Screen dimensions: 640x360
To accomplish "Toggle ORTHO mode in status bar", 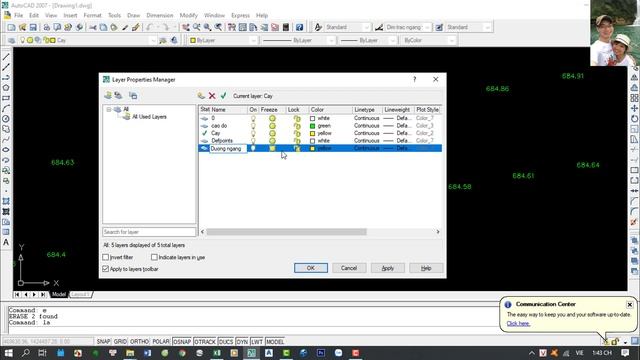I will pos(140,342).
